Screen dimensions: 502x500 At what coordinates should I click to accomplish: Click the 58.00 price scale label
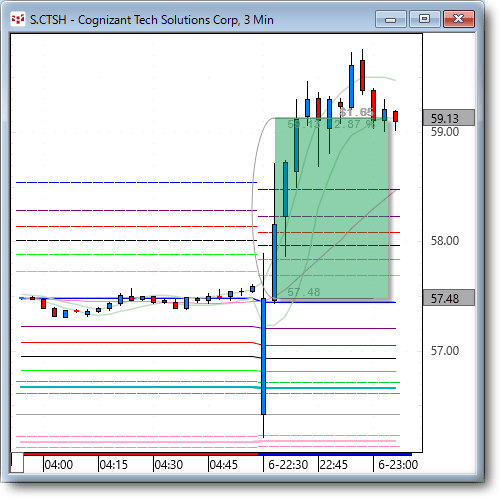(445, 241)
